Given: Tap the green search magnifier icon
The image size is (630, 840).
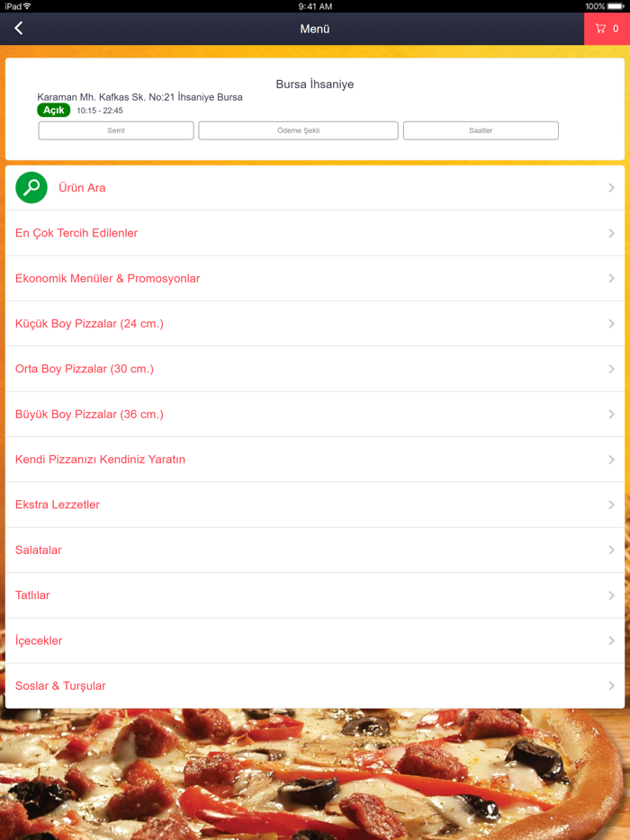Looking at the screenshot, I should (31, 187).
